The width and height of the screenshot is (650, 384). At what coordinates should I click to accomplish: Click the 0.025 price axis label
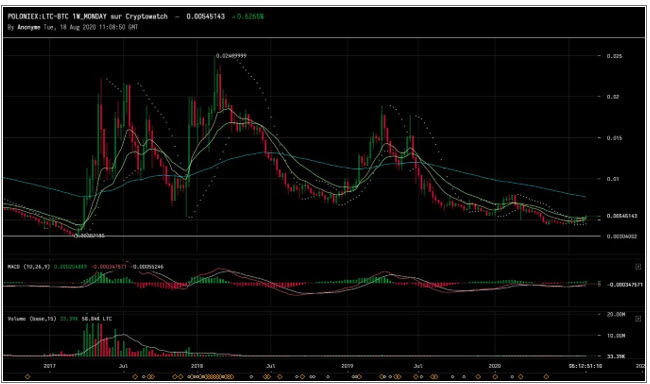click(614, 56)
